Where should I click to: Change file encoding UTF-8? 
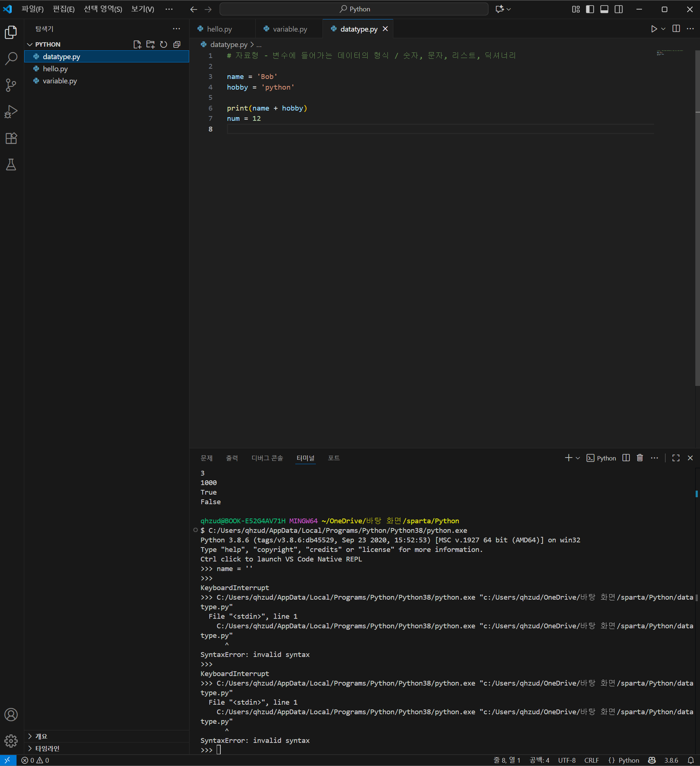(567, 760)
